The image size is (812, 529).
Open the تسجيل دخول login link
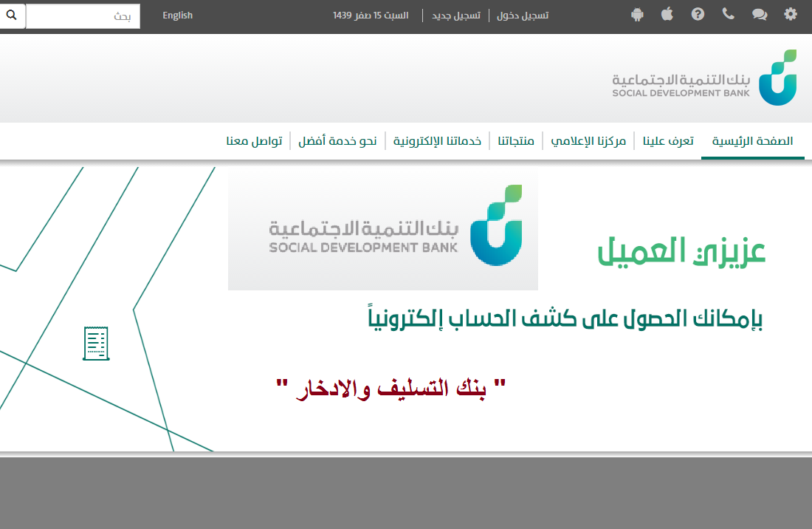523,16
